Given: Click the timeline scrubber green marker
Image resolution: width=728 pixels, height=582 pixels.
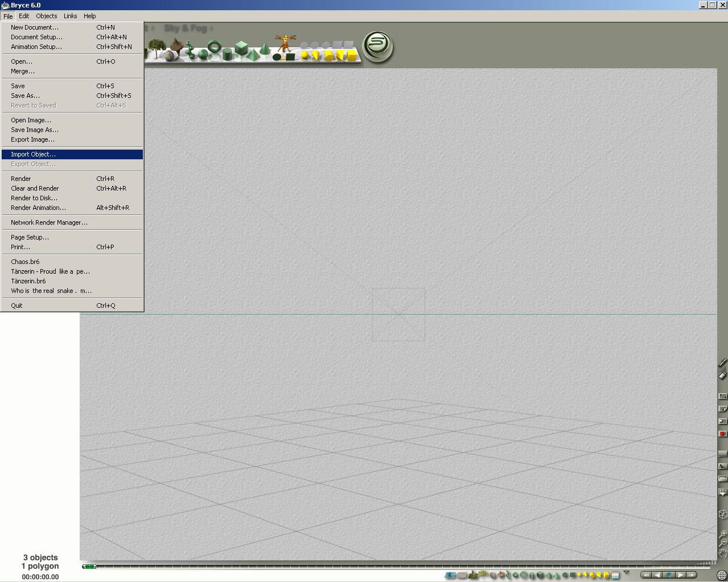Looking at the screenshot, I should pyautogui.click(x=89, y=567).
